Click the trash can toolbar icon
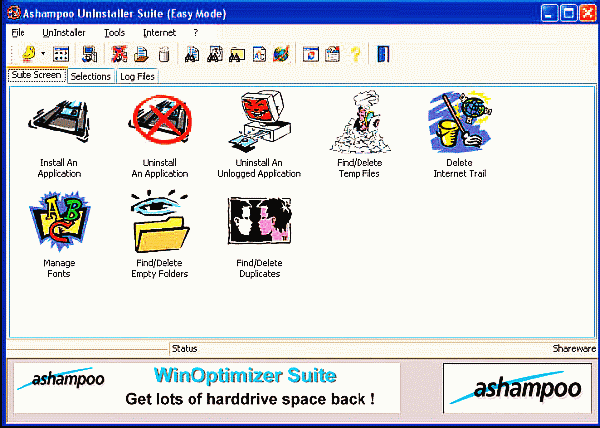 tap(163, 54)
